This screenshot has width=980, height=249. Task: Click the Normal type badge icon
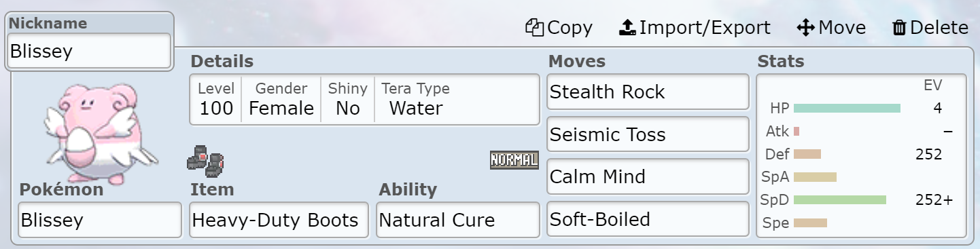[x=514, y=160]
